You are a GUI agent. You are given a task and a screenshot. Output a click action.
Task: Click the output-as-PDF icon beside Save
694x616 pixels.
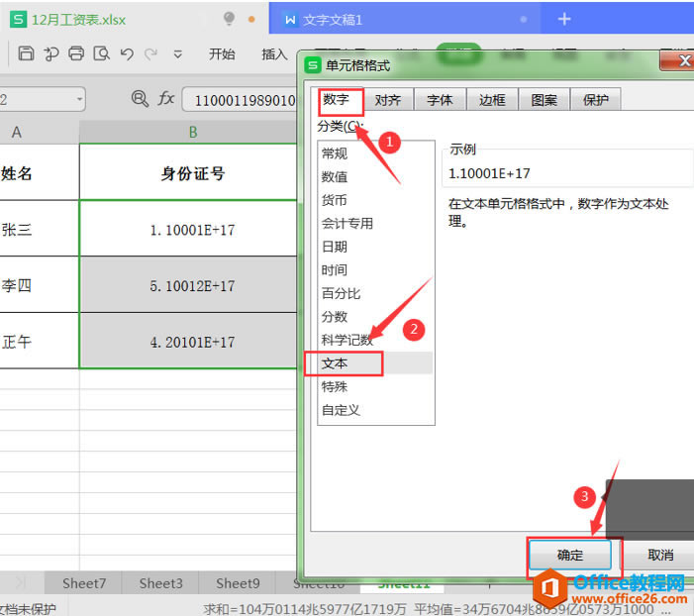(51, 53)
